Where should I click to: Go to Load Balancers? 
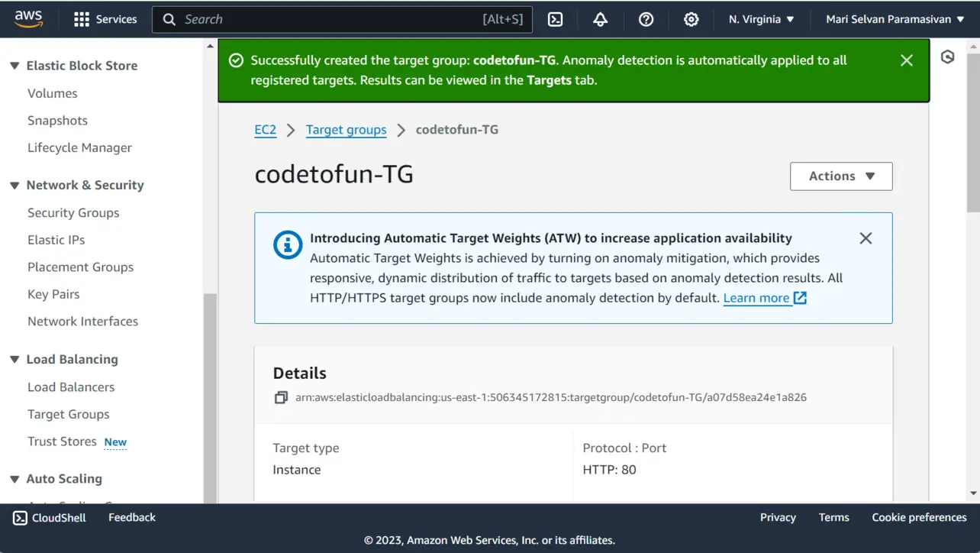[71, 387]
